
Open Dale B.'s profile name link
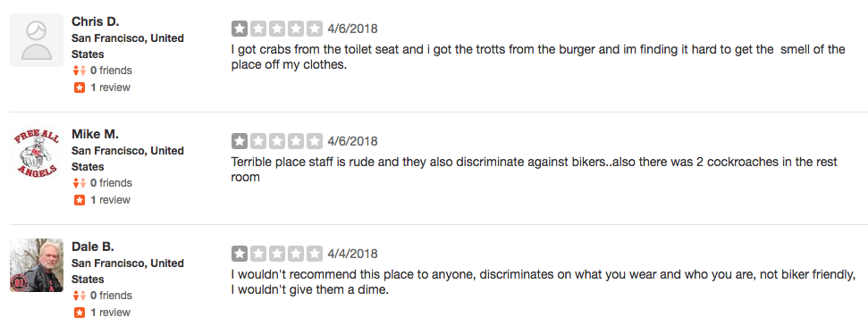93,246
